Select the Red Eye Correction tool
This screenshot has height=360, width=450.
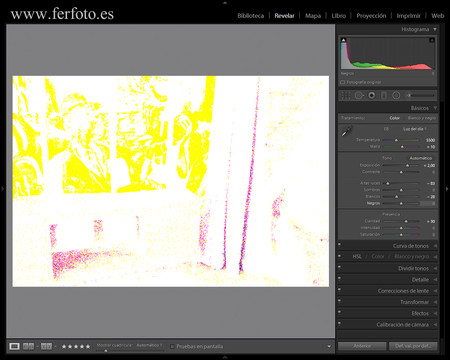(x=372, y=96)
